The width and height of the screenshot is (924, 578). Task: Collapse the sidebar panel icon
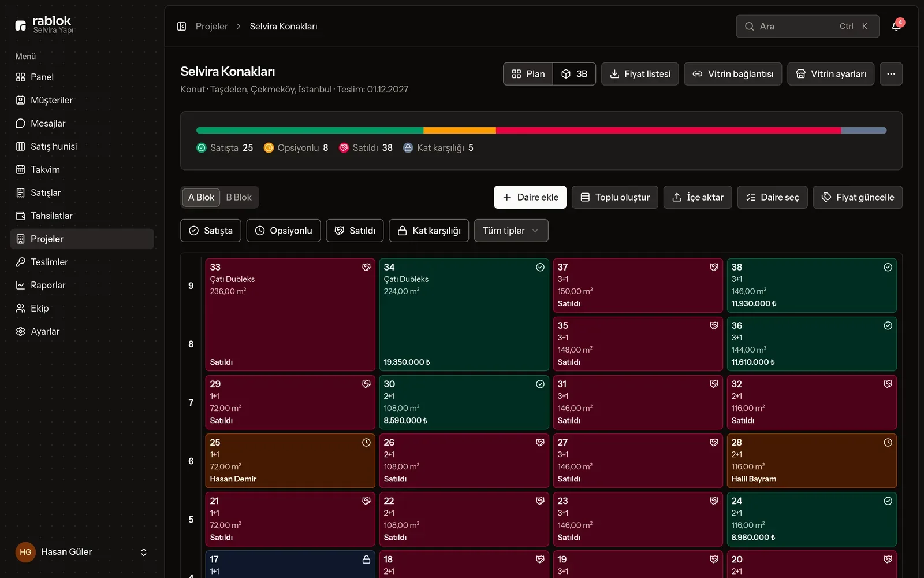181,26
